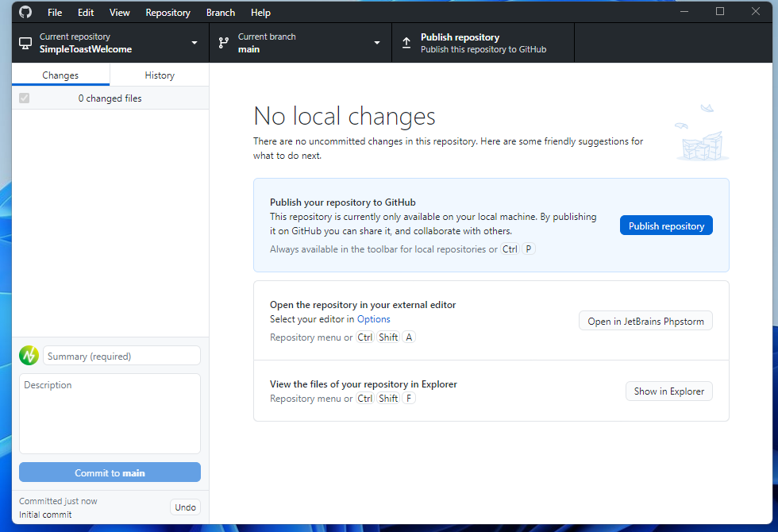Image resolution: width=778 pixels, height=532 pixels.
Task: Undo the Initial commit
Action: click(x=185, y=507)
